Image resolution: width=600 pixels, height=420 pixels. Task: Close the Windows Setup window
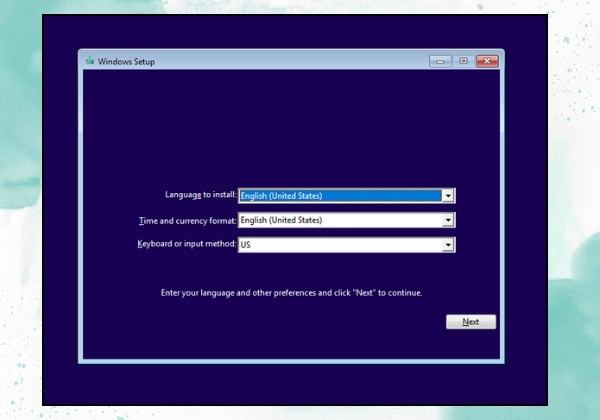coord(487,61)
